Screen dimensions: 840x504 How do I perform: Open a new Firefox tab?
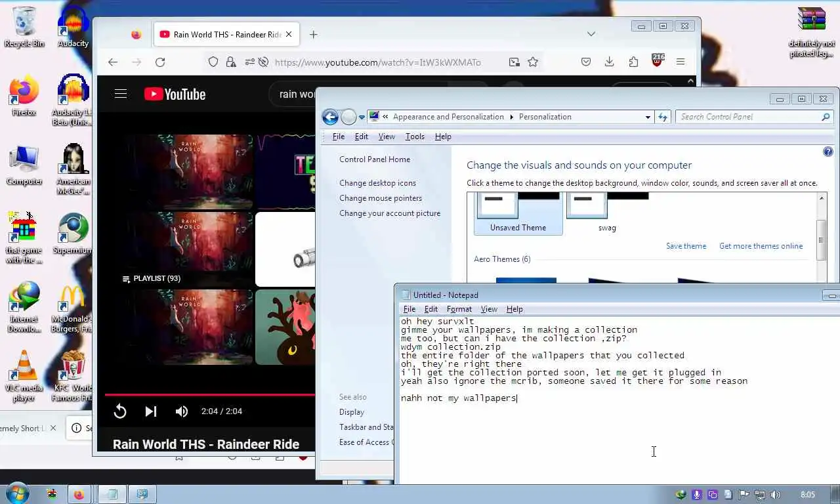pyautogui.click(x=313, y=35)
